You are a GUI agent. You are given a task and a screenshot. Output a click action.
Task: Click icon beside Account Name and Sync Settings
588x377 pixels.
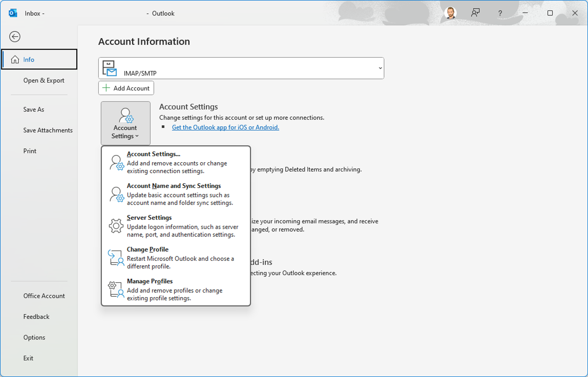(117, 194)
